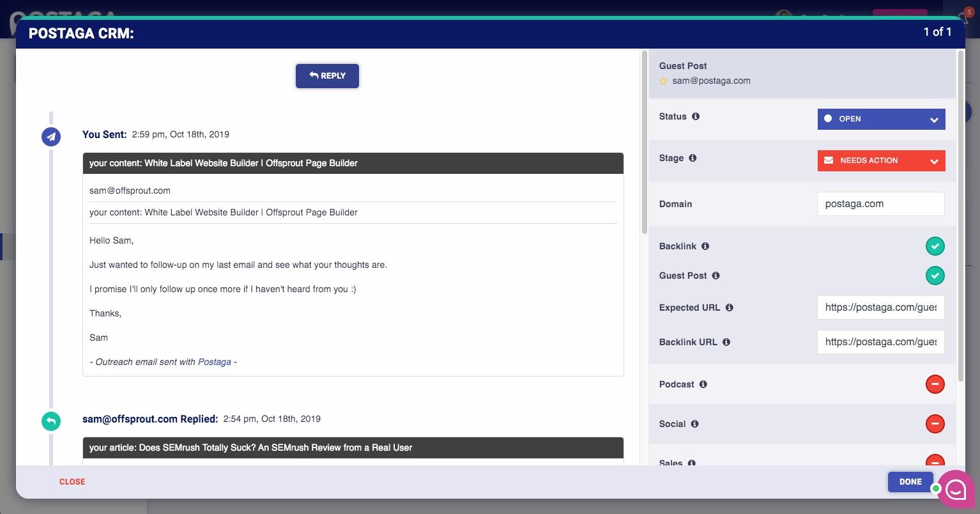Click the SEMrush review reply subject header

pyautogui.click(x=353, y=448)
